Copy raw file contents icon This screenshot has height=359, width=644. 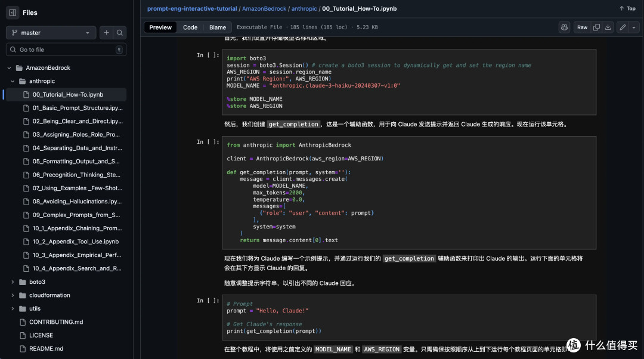pos(596,27)
